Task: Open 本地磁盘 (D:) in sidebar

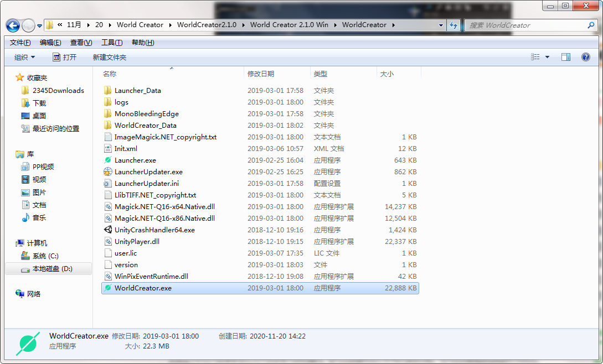Action: click(x=52, y=269)
